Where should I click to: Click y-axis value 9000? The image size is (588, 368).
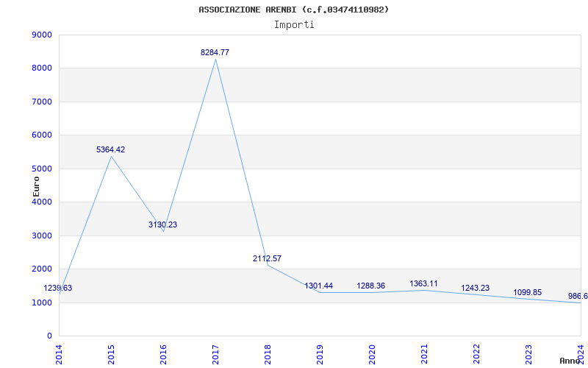(42, 35)
